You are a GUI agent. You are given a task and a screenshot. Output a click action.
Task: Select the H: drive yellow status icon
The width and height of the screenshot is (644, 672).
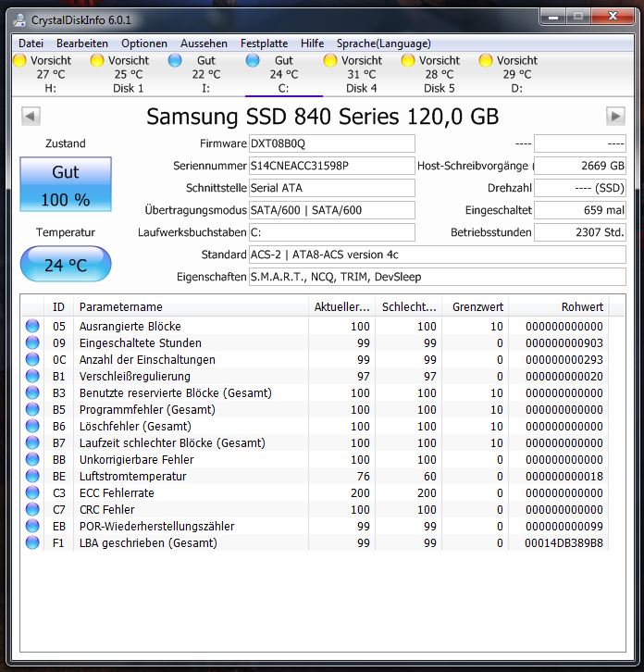(19, 60)
